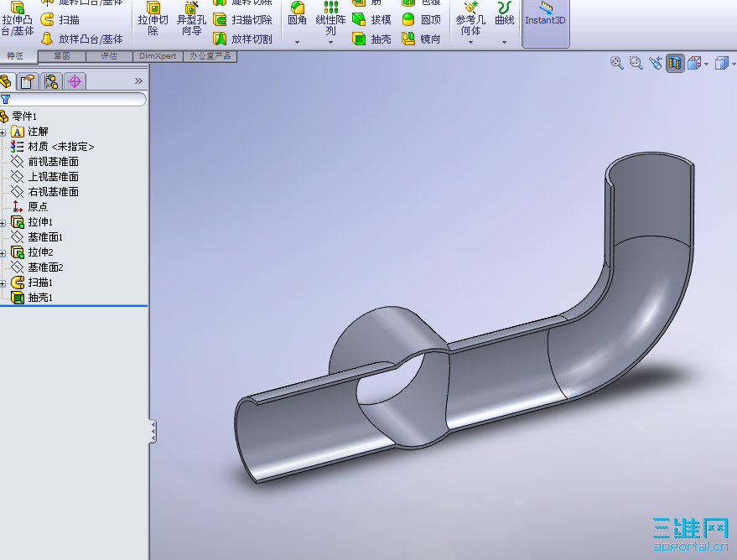Switch to the 特征 ribbon tab

pos(15,56)
